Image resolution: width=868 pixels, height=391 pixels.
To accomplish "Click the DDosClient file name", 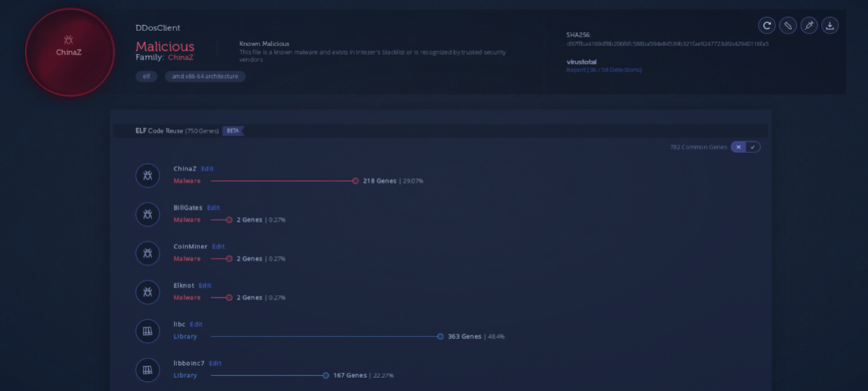I will [x=158, y=28].
